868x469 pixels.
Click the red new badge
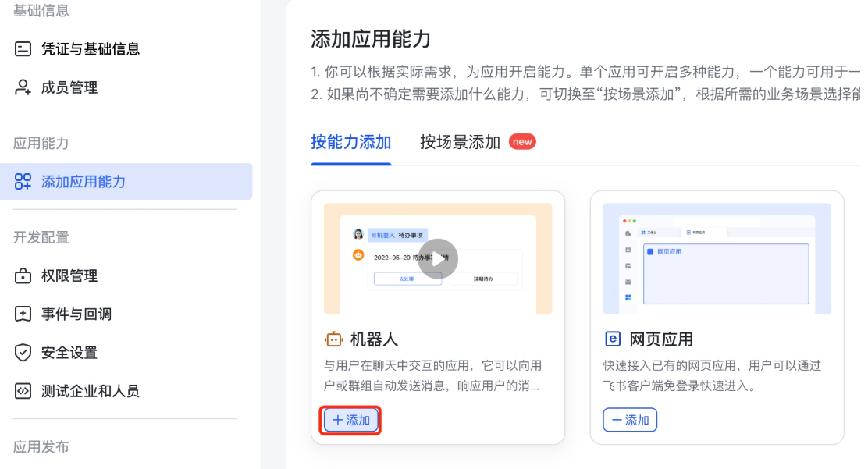tap(522, 142)
